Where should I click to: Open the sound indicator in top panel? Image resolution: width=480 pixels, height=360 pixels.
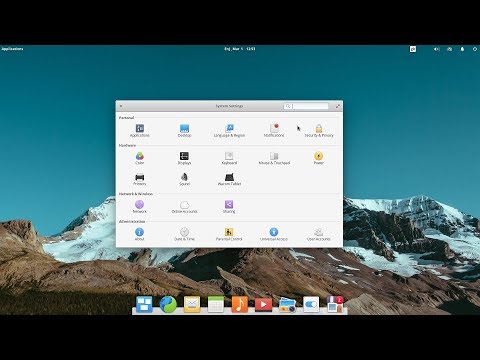point(436,49)
